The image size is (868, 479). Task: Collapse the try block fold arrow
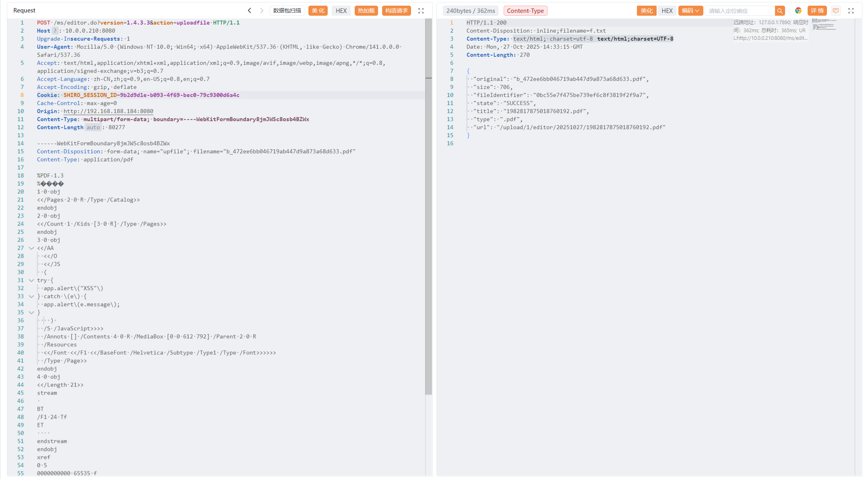click(31, 280)
